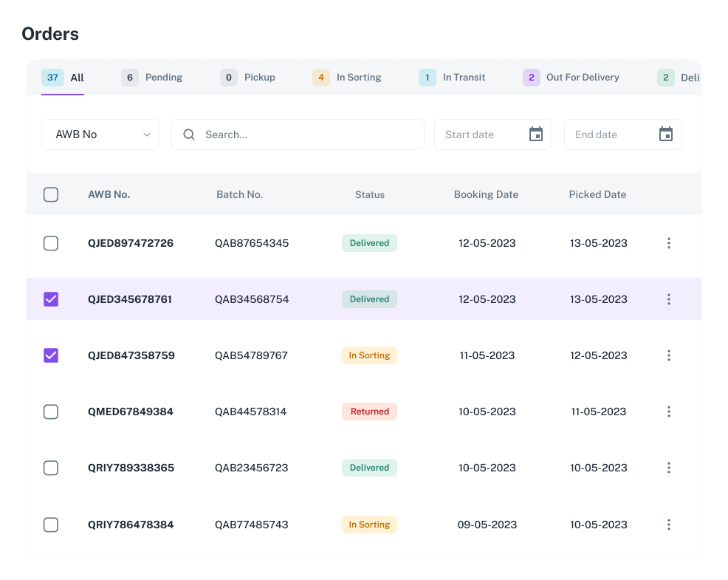Open the actions menu for order QRIY786478384
The image size is (728, 580).
668,525
